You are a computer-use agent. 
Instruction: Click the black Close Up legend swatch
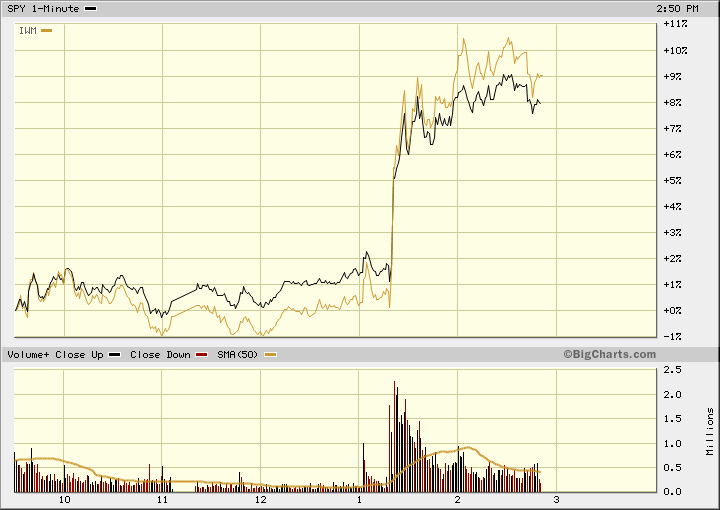115,355
